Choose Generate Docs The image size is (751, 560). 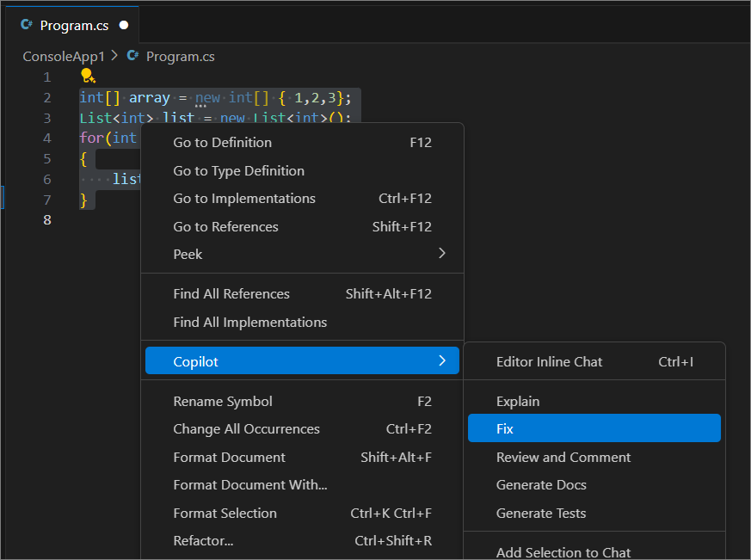594,485
